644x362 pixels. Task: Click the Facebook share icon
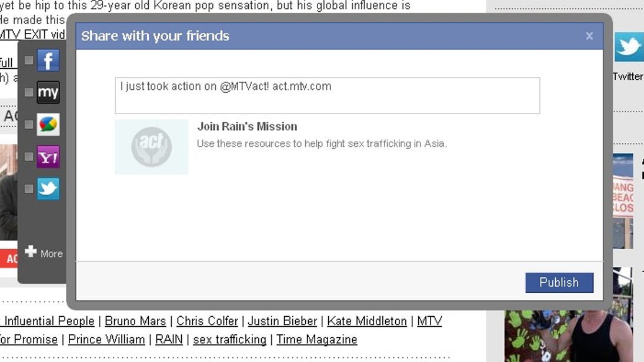48,61
